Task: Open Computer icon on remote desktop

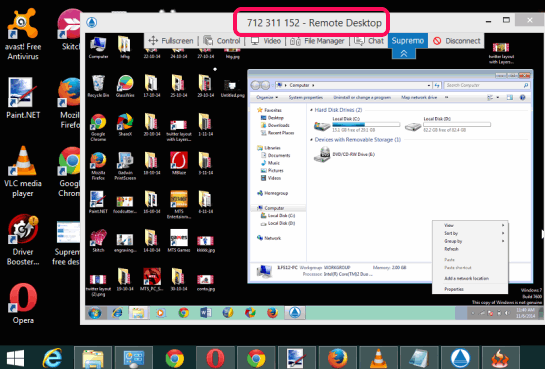Action: tap(98, 48)
